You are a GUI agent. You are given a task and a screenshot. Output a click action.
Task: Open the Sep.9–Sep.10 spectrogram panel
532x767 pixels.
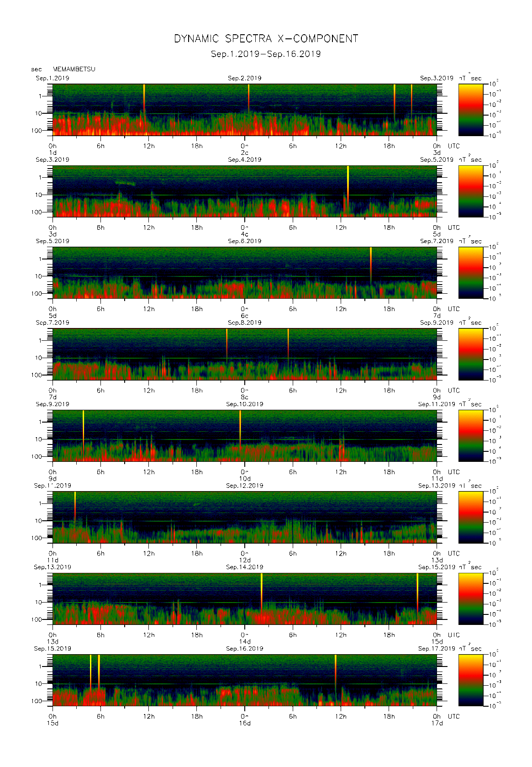point(245,436)
